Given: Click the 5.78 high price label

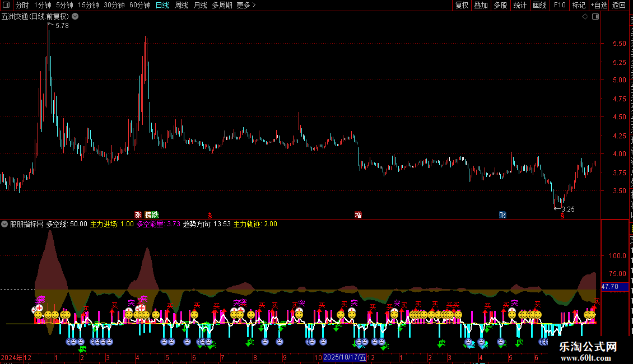Looking at the screenshot, I should (62, 25).
